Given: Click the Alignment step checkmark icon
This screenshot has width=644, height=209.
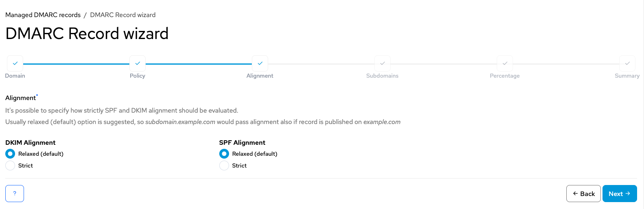Looking at the screenshot, I should coord(260,63).
